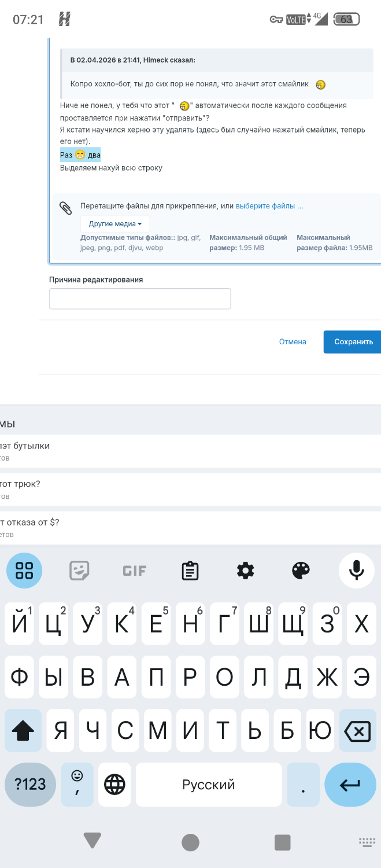Tap the globe language switch key
The image size is (381, 868).
click(x=114, y=785)
